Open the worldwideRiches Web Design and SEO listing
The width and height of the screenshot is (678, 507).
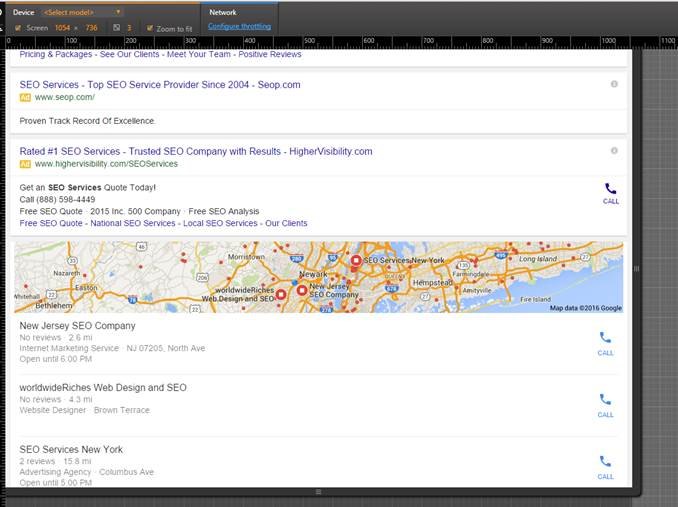[x=103, y=387]
